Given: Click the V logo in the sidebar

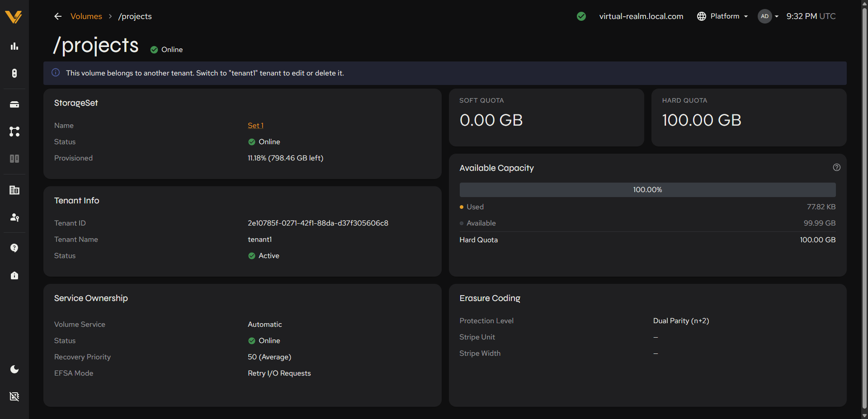Looking at the screenshot, I should point(14,17).
